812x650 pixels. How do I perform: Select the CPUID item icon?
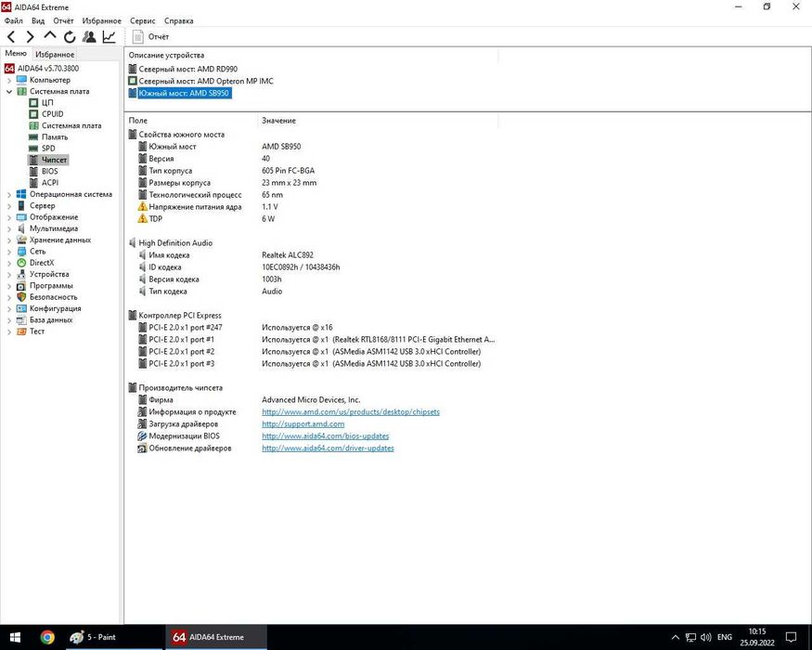click(33, 114)
